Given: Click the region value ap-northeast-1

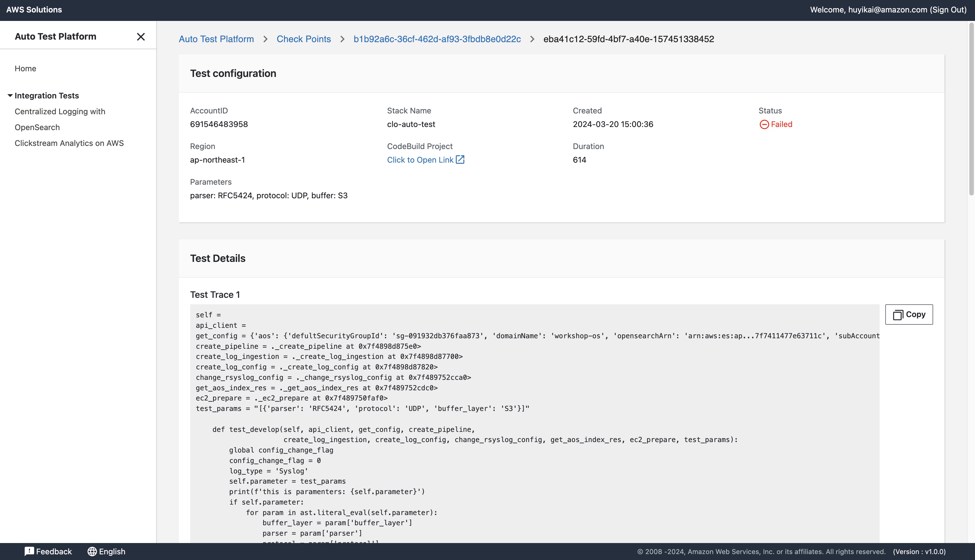Looking at the screenshot, I should [217, 160].
